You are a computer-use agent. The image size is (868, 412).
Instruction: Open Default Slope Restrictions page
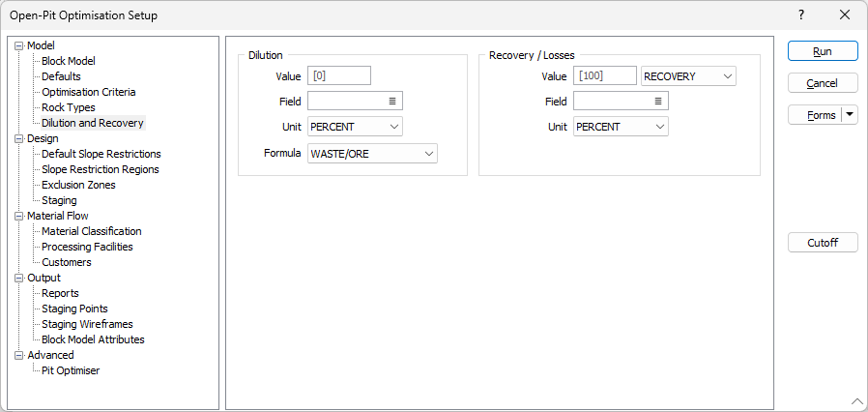pyautogui.click(x=101, y=154)
